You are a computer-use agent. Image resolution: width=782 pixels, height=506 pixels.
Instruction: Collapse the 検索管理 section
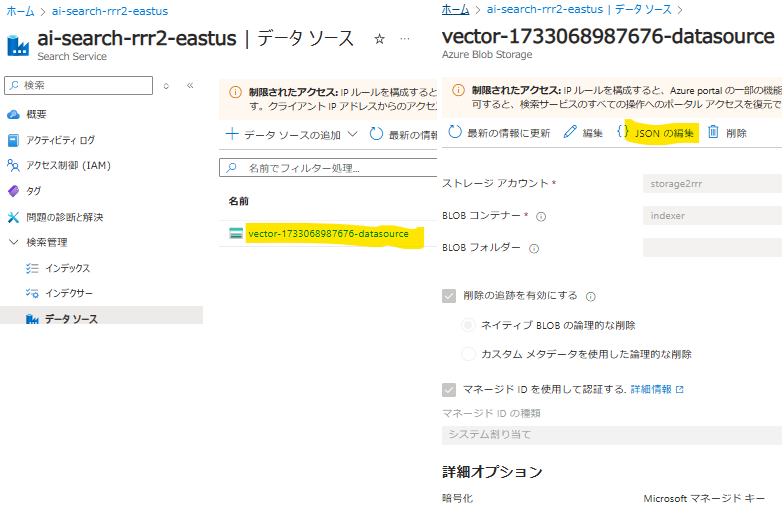[13, 242]
